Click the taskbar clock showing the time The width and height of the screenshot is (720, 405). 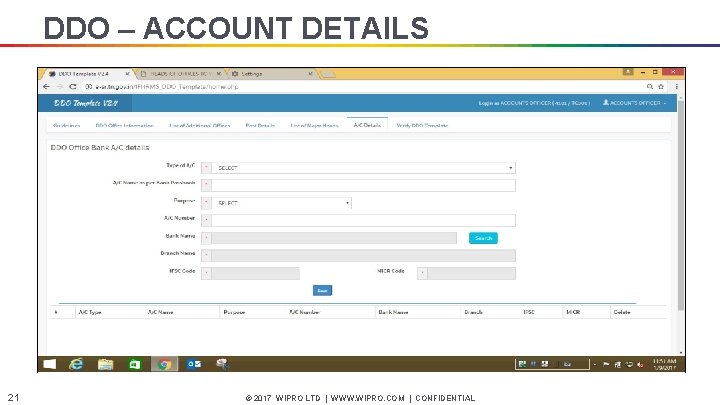point(664,364)
